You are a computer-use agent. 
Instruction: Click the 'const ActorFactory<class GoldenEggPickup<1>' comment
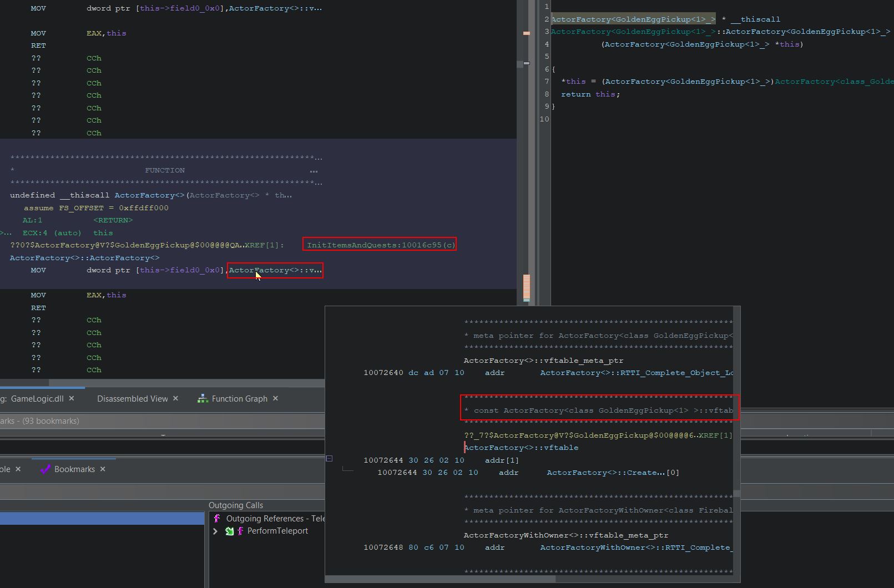coord(599,410)
